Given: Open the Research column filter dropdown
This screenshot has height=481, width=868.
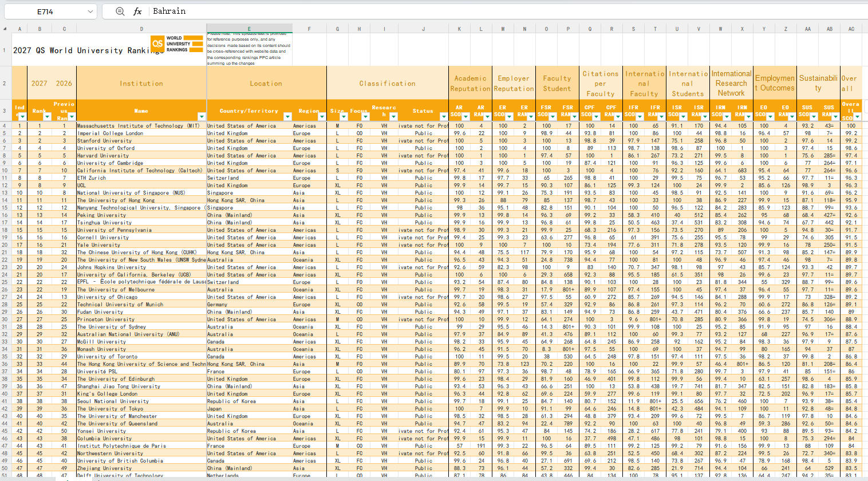Looking at the screenshot, I should tap(393, 117).
